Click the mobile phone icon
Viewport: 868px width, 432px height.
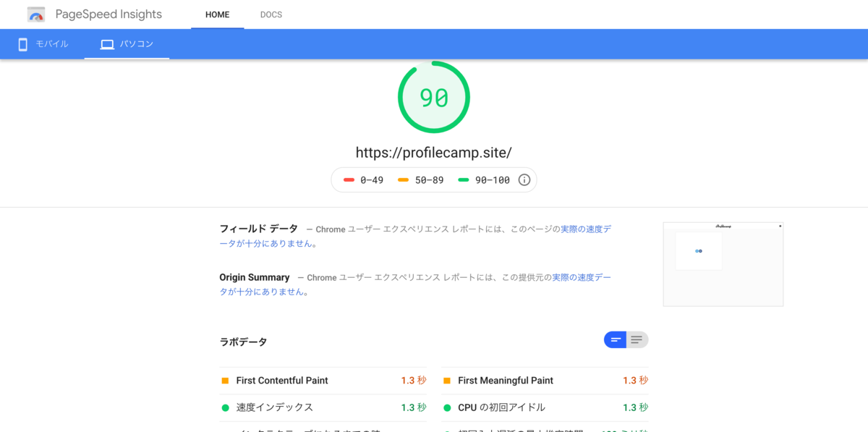22,45
